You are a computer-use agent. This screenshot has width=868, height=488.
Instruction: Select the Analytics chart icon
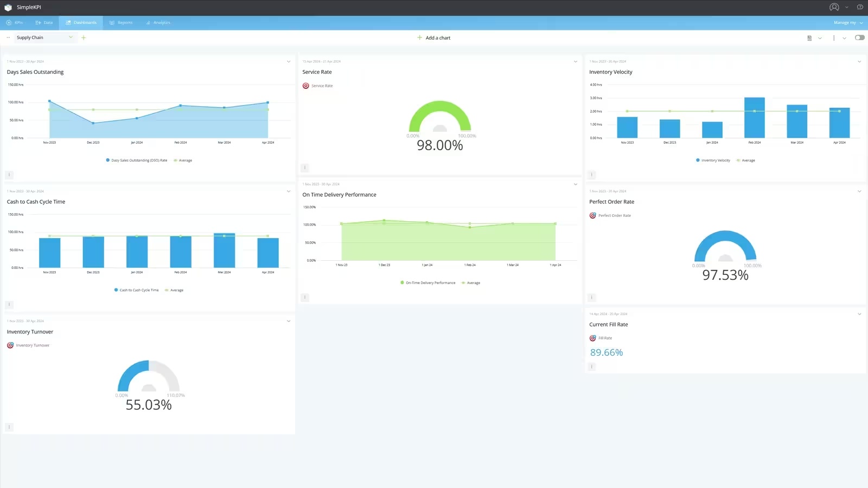coord(147,22)
